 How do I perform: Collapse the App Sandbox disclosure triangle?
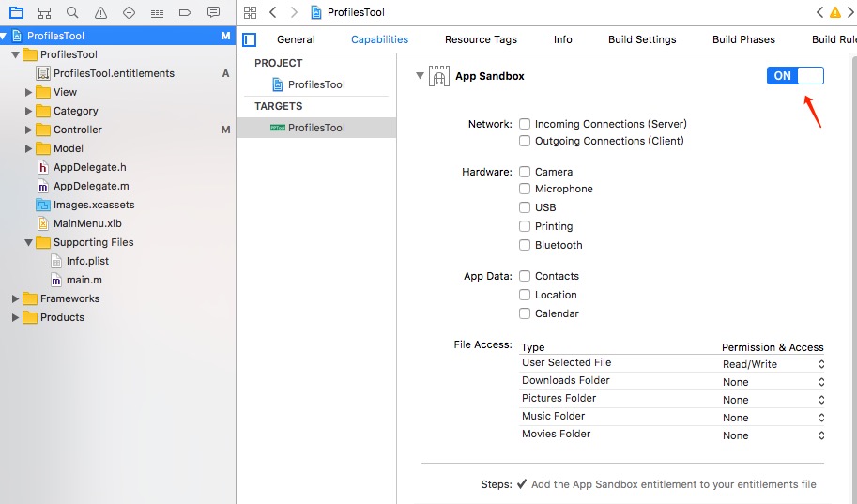(420, 75)
